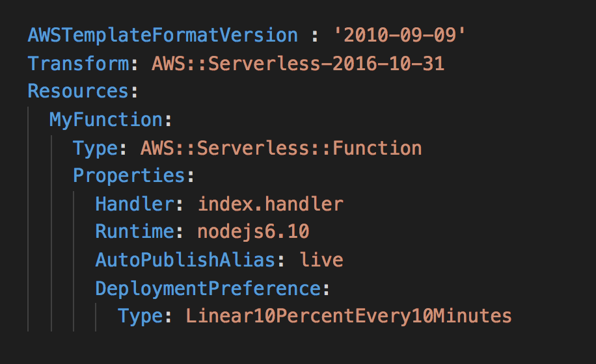Place cursor on the Properties key

pos(128,176)
